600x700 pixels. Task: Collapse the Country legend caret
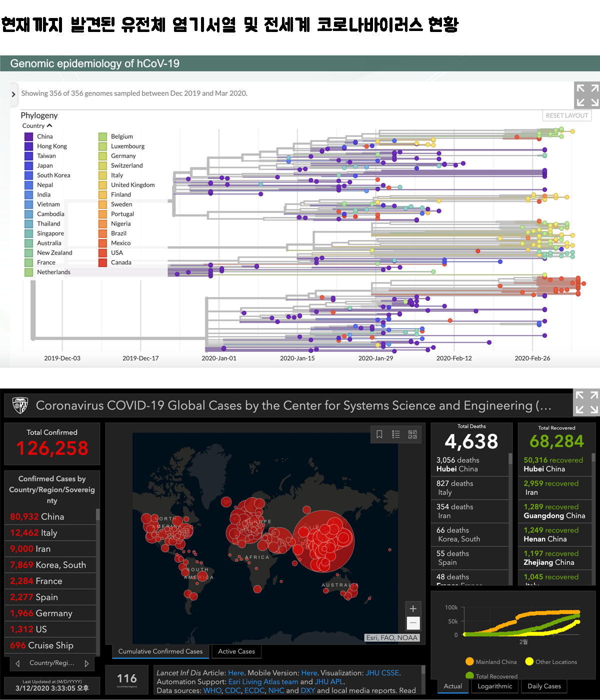(x=49, y=125)
